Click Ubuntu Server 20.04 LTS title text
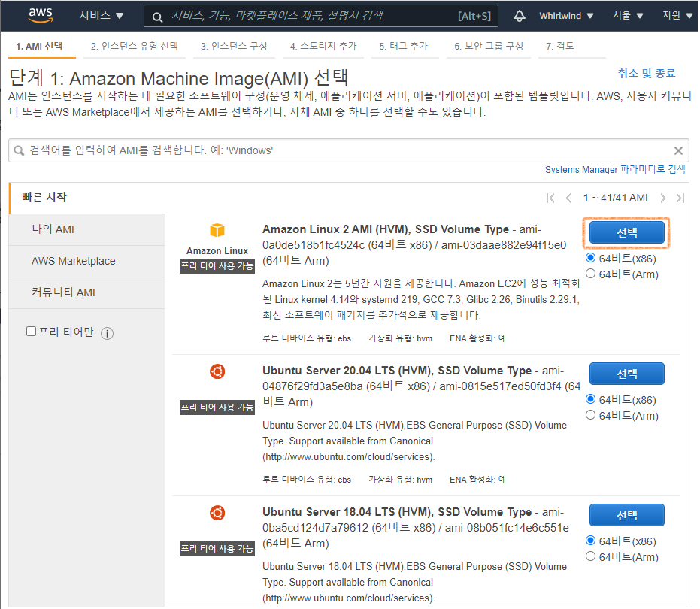Screen dimensions: 700x609 pos(397,371)
